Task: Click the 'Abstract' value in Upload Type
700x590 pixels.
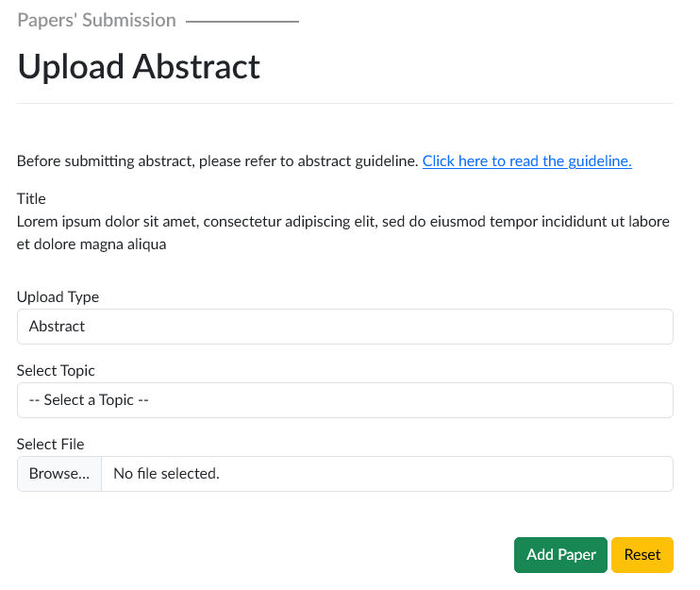Action: click(58, 327)
